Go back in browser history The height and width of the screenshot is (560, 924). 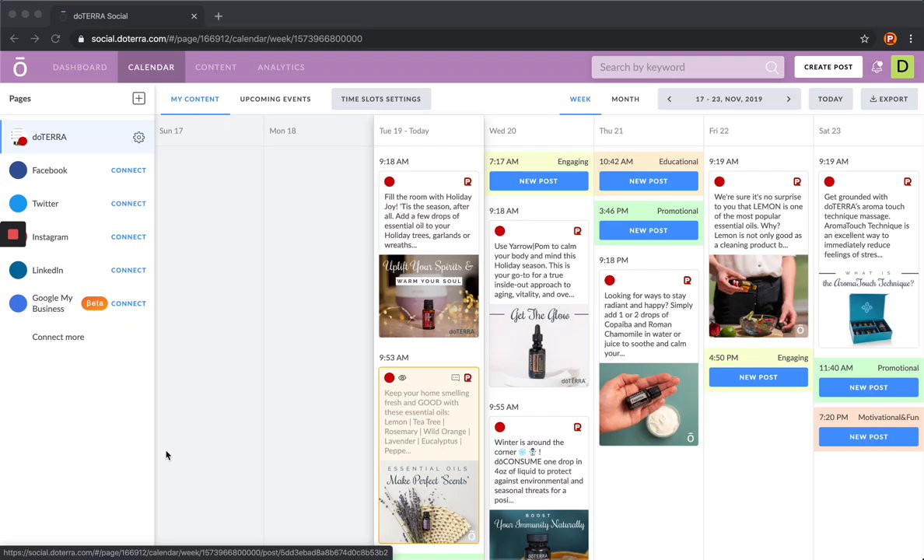(x=14, y=39)
